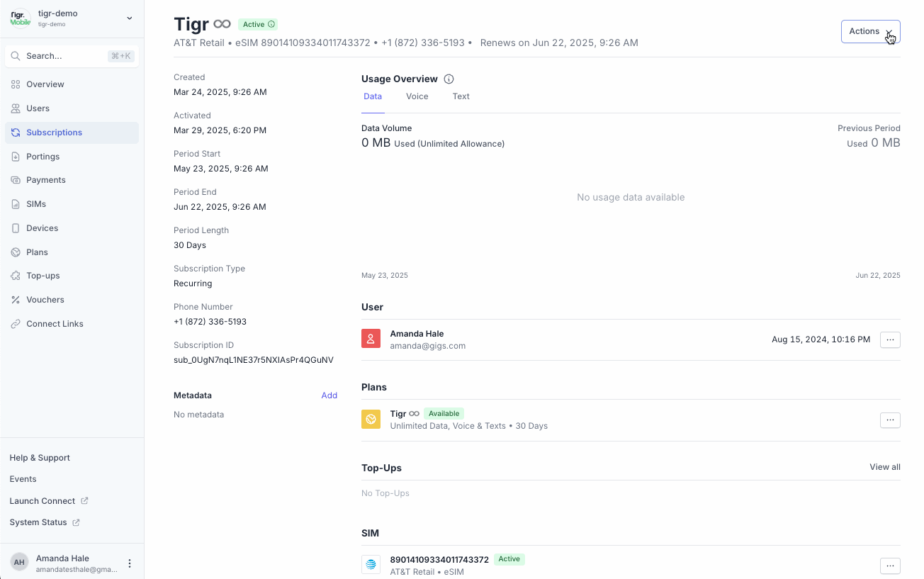Switch to the Voice usage tab

click(x=417, y=96)
